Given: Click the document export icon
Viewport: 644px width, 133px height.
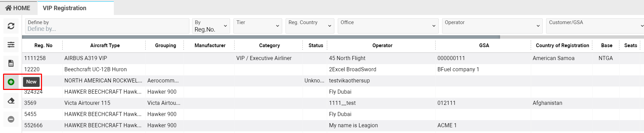Looking at the screenshot, I should [x=11, y=63].
